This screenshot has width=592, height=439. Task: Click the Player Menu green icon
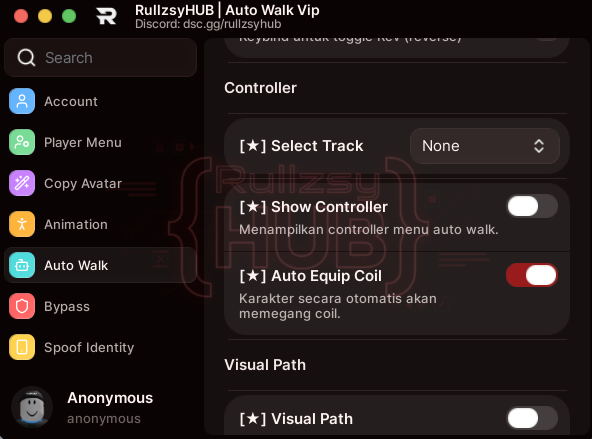tap(22, 142)
